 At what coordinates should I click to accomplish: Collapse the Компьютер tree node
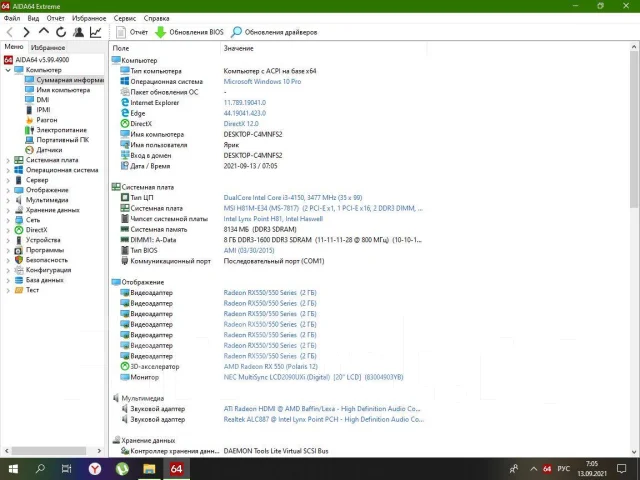tap(8, 70)
